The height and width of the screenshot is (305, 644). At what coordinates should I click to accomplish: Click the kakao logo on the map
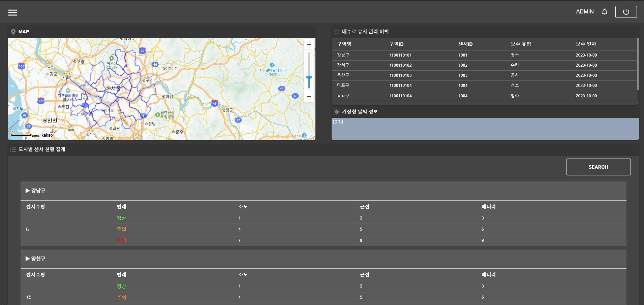pyautogui.click(x=47, y=135)
